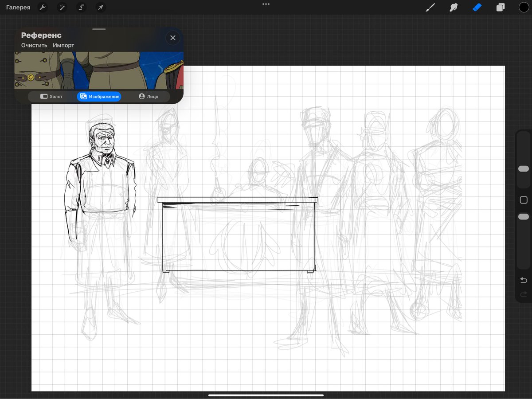Click the reference image thumbnail
This screenshot has width=532, height=399.
(99, 70)
